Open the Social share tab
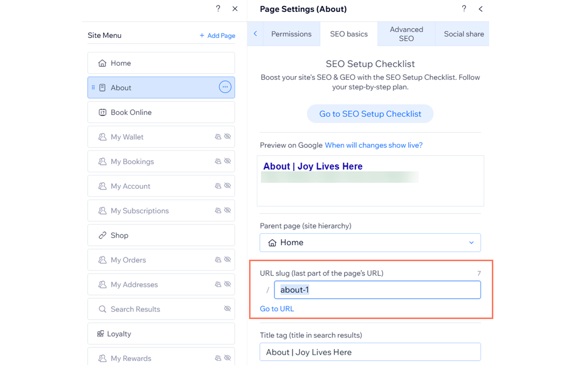The height and width of the screenshot is (365, 588). coord(462,34)
